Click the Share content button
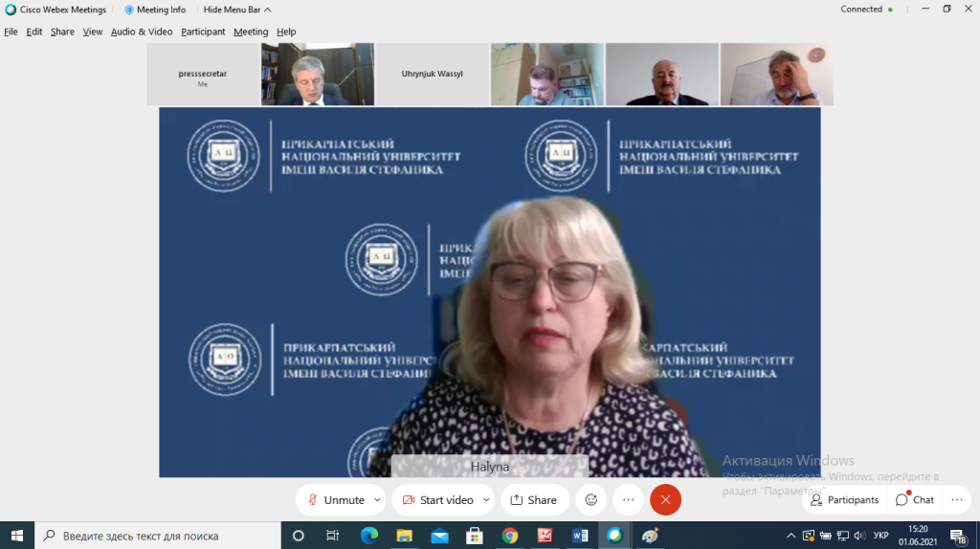Image resolution: width=980 pixels, height=549 pixels. point(534,499)
